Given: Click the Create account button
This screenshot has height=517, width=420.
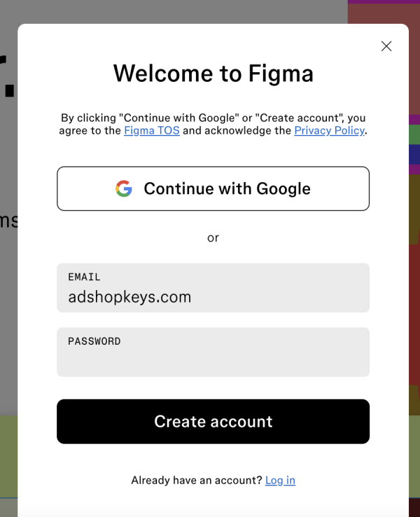Looking at the screenshot, I should (x=213, y=422).
